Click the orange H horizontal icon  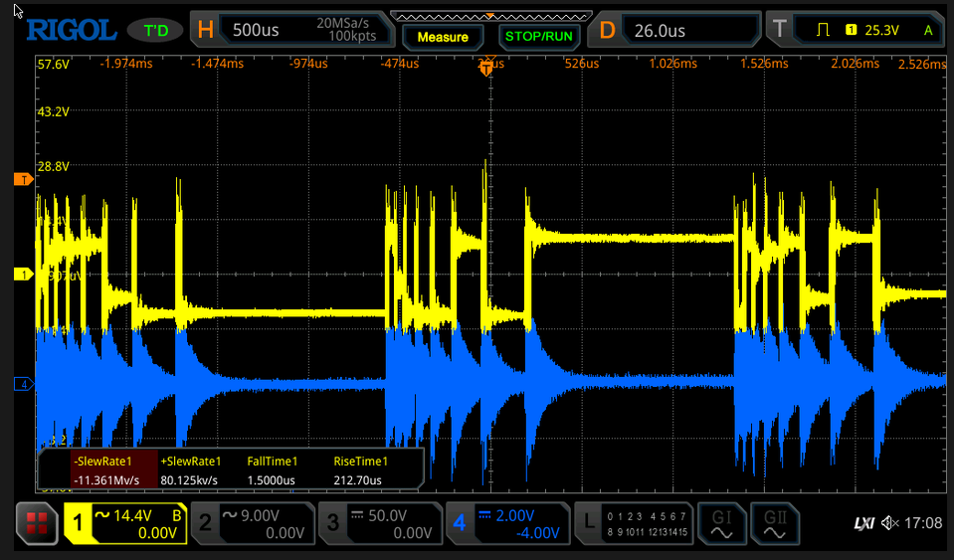pos(206,30)
